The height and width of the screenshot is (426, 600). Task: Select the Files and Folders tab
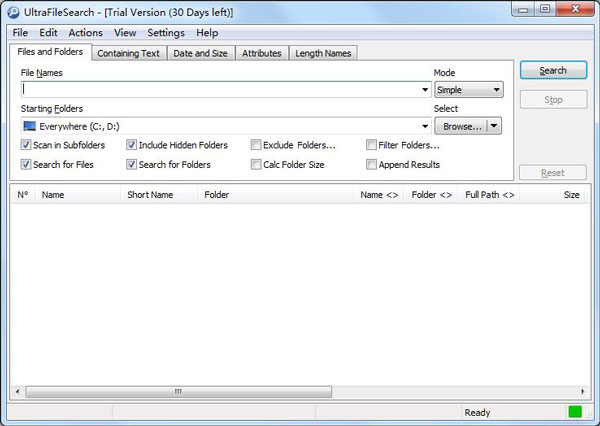[50, 52]
